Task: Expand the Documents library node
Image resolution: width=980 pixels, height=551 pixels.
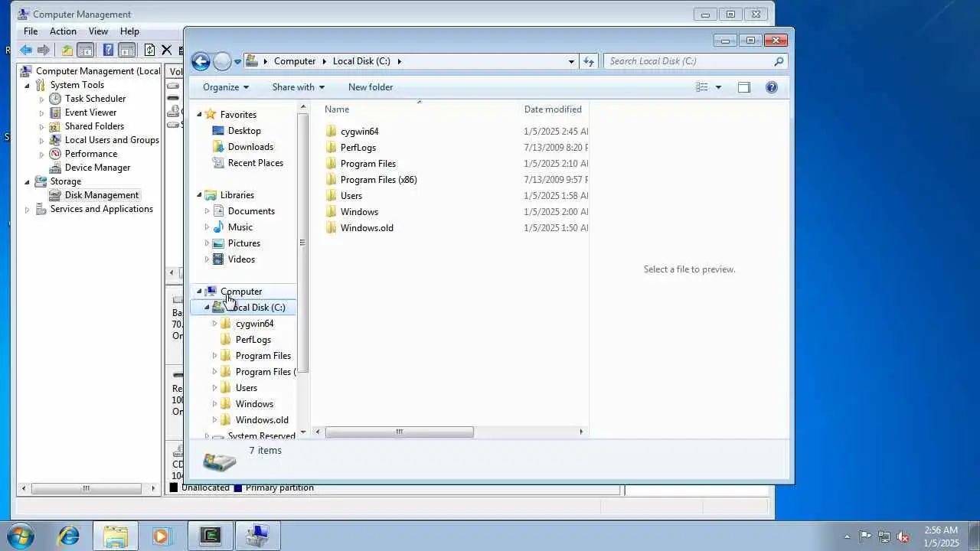Action: click(207, 211)
